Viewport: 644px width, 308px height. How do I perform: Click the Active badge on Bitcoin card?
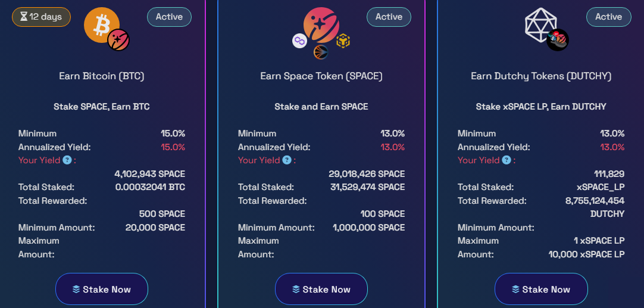point(169,17)
